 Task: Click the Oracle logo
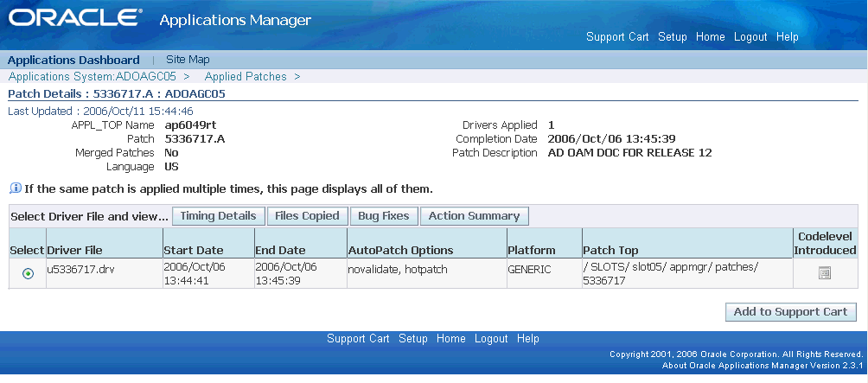pos(74,18)
